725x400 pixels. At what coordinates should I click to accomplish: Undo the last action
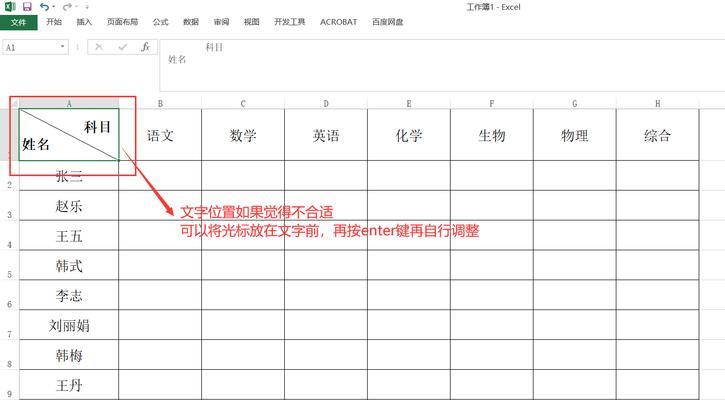click(44, 6)
